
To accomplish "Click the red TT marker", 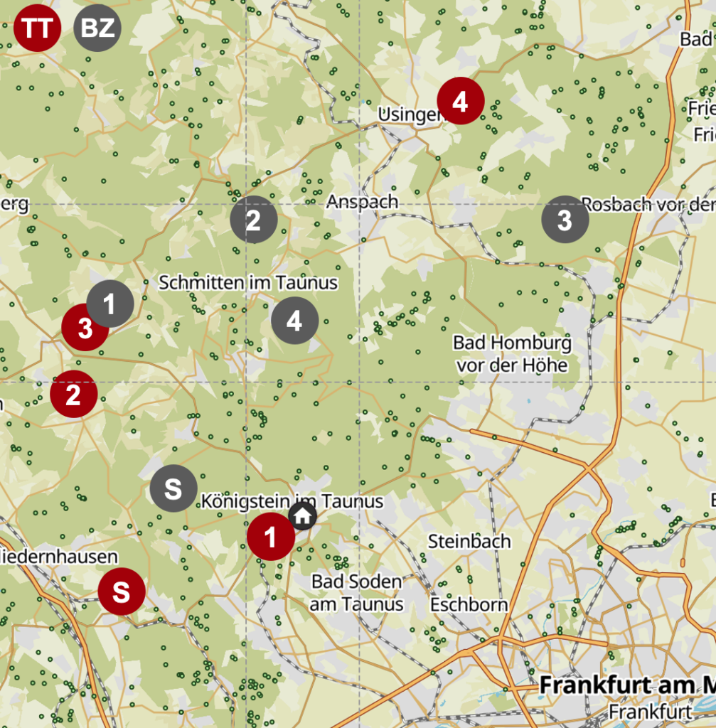I will [37, 28].
